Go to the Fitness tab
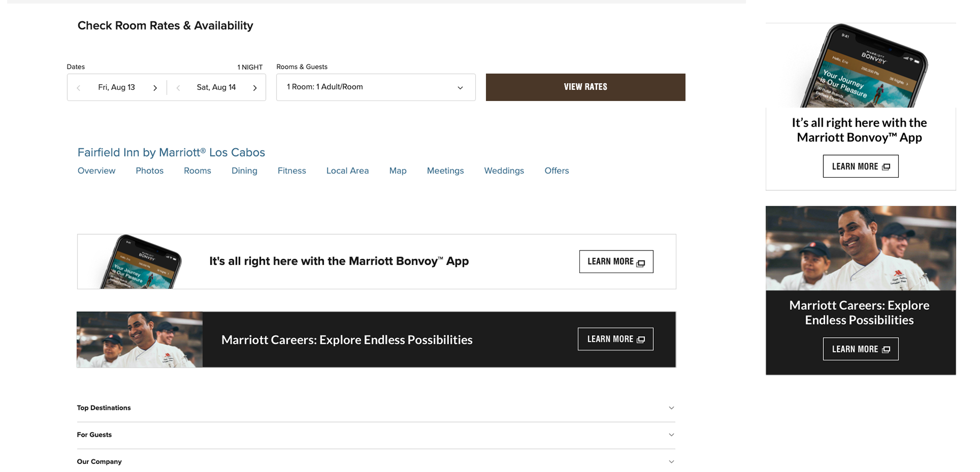 (292, 171)
